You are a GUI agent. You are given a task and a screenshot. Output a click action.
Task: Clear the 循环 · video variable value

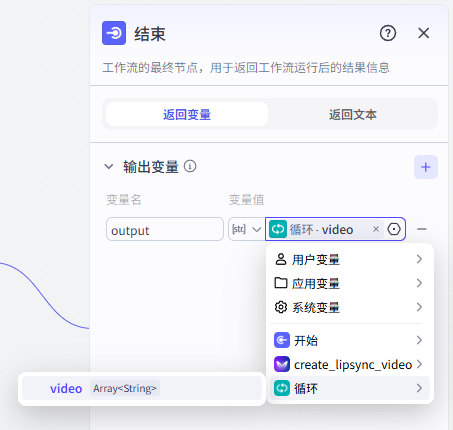tap(376, 229)
